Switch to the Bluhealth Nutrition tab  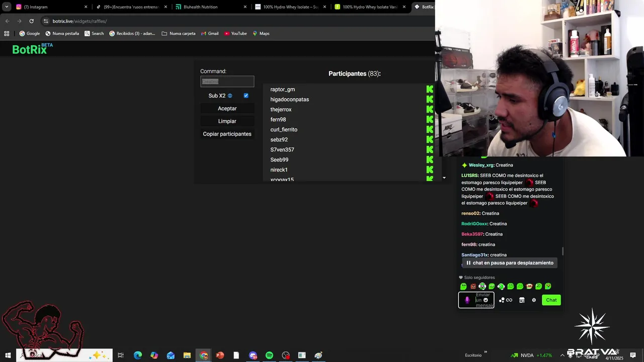point(210,7)
